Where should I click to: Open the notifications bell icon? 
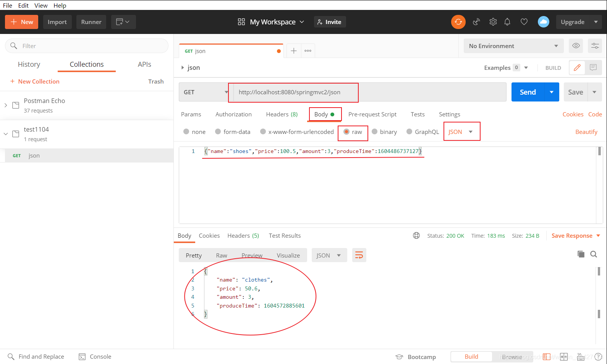(507, 22)
